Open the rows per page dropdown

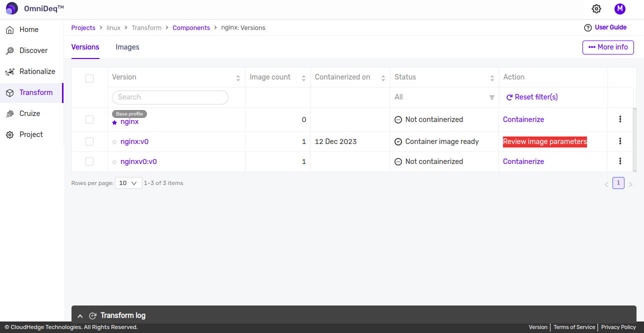[128, 183]
